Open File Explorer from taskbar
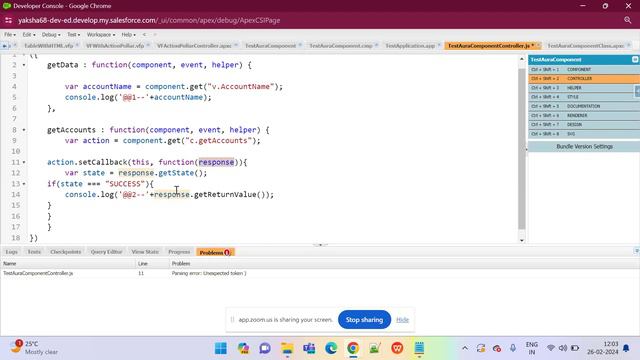The height and width of the screenshot is (360, 640). coord(287,348)
